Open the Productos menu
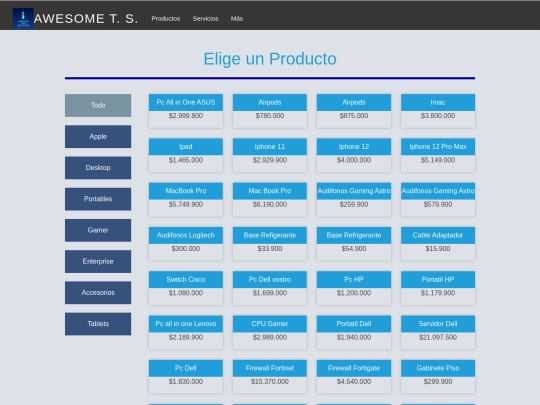The image size is (540, 405). (x=166, y=19)
